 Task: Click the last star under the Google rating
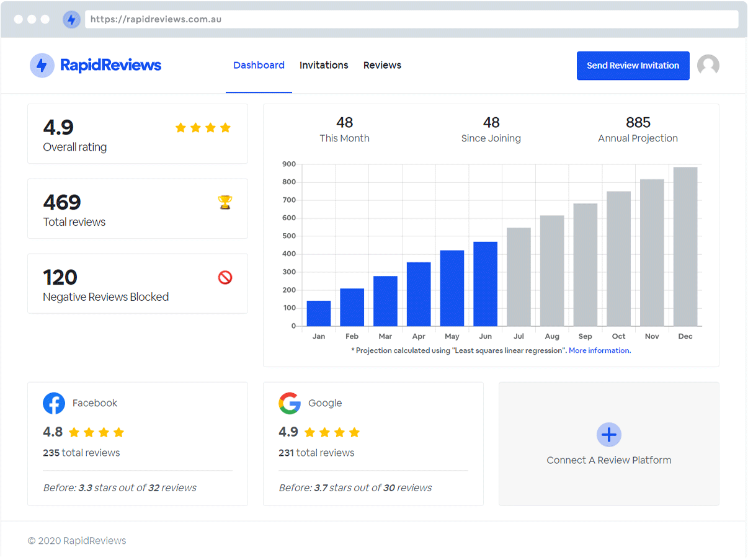(x=355, y=432)
